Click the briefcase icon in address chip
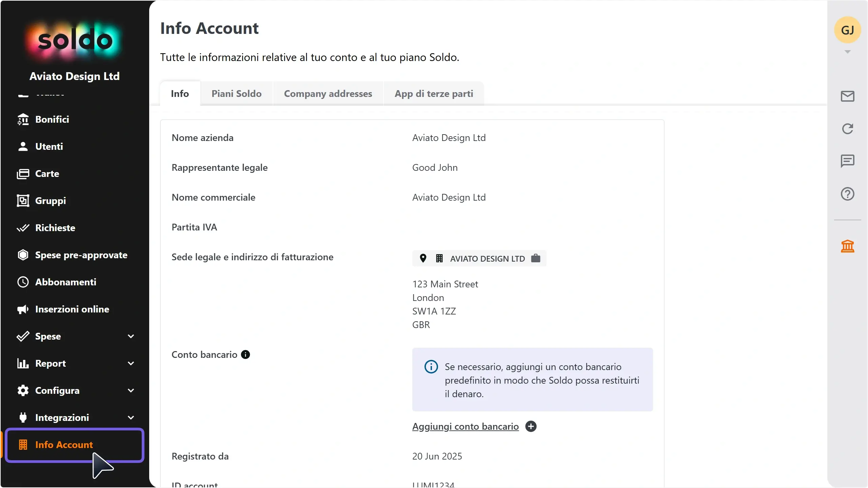Image resolution: width=868 pixels, height=488 pixels. point(536,258)
